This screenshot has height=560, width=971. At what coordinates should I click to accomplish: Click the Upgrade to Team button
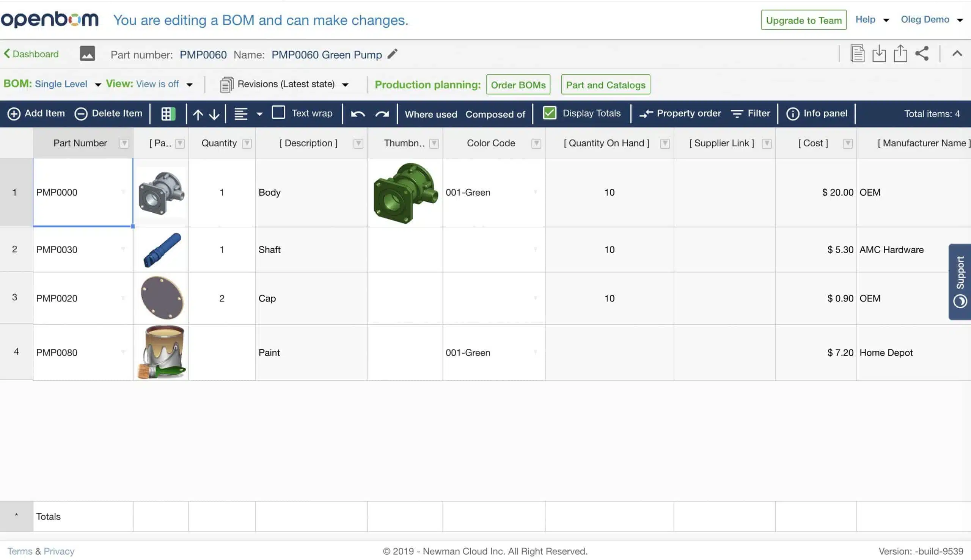(803, 20)
